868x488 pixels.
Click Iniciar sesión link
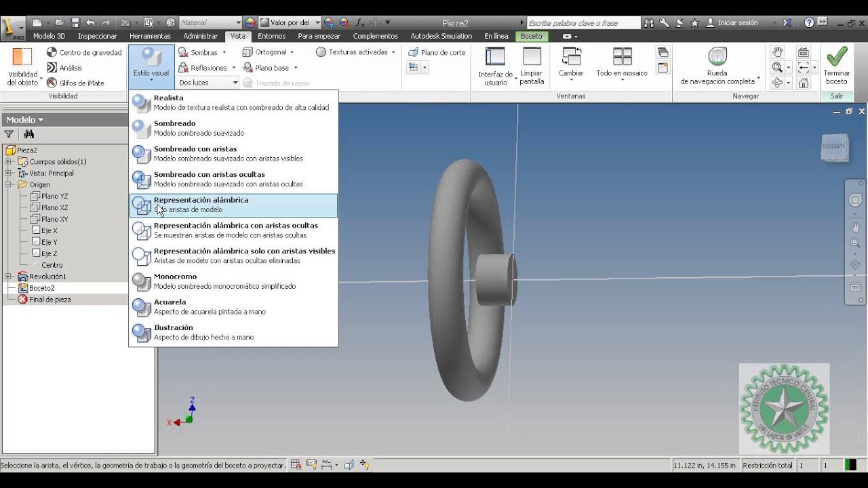(738, 22)
